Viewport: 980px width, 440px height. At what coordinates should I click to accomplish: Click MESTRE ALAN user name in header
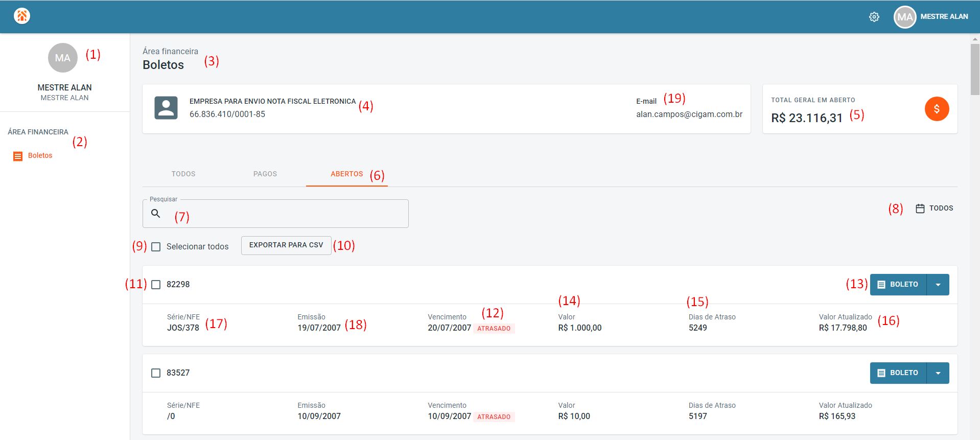point(944,17)
